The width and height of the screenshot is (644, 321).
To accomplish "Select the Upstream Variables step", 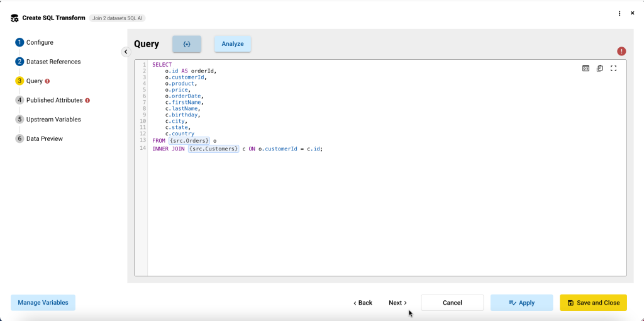I will point(53,120).
